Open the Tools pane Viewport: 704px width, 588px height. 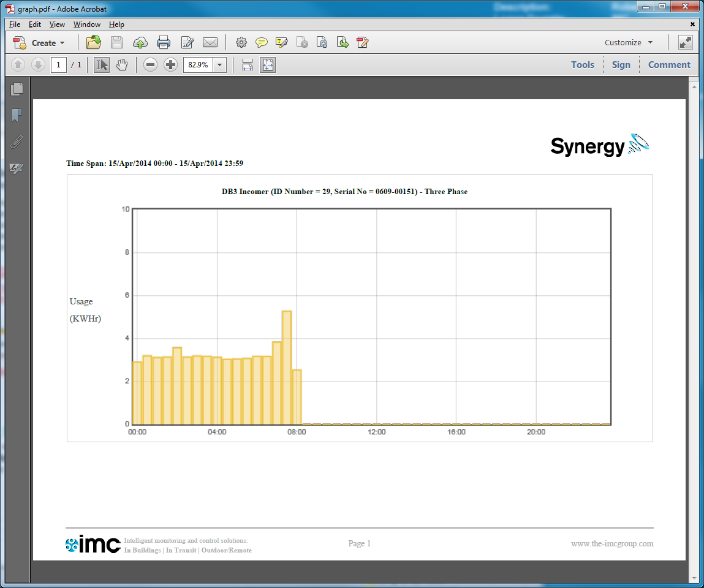click(582, 65)
